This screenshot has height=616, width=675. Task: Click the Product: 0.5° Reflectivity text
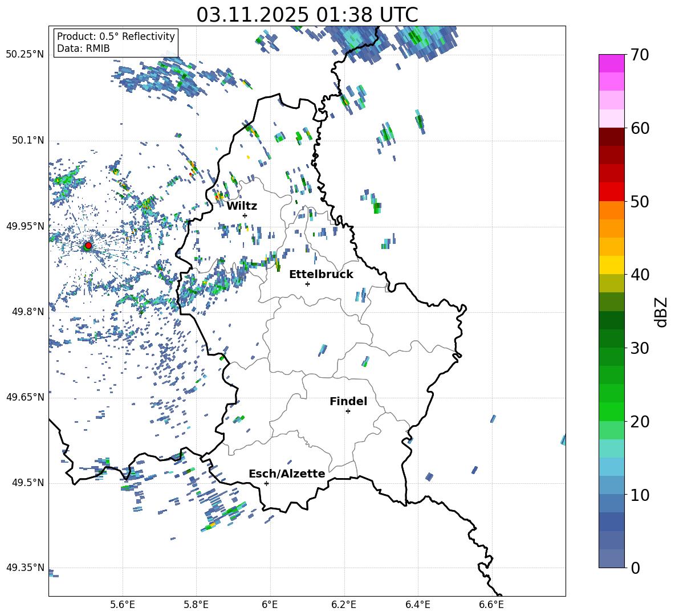(x=116, y=36)
